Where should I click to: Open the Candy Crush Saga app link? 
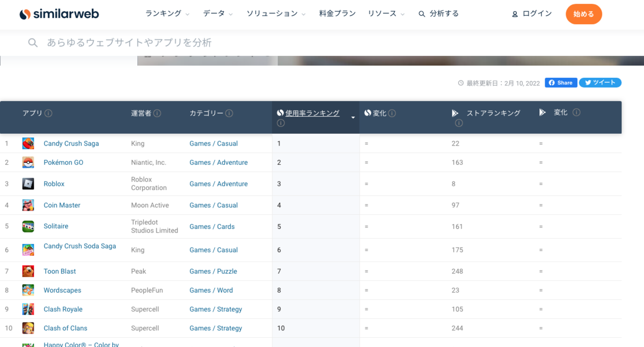tap(71, 143)
